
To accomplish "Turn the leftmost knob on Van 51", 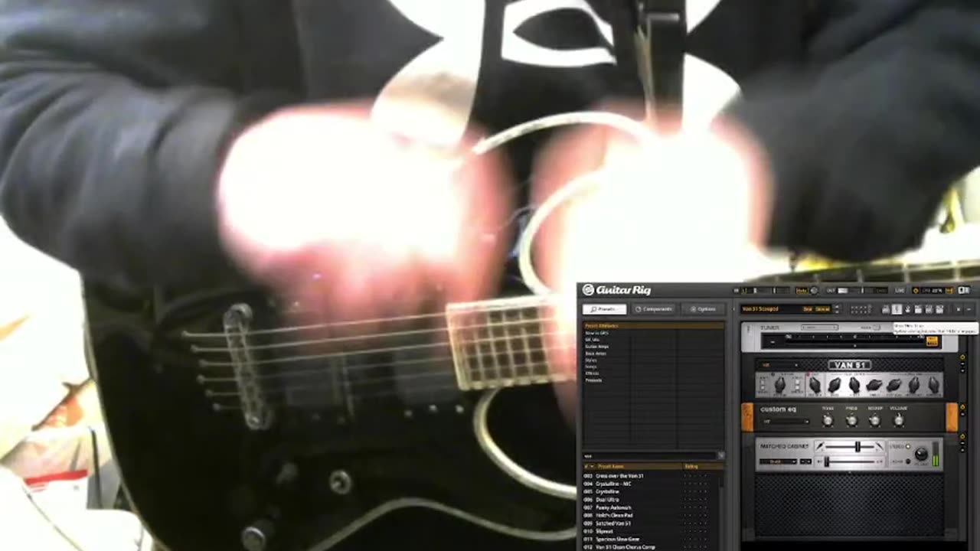I will pos(779,385).
